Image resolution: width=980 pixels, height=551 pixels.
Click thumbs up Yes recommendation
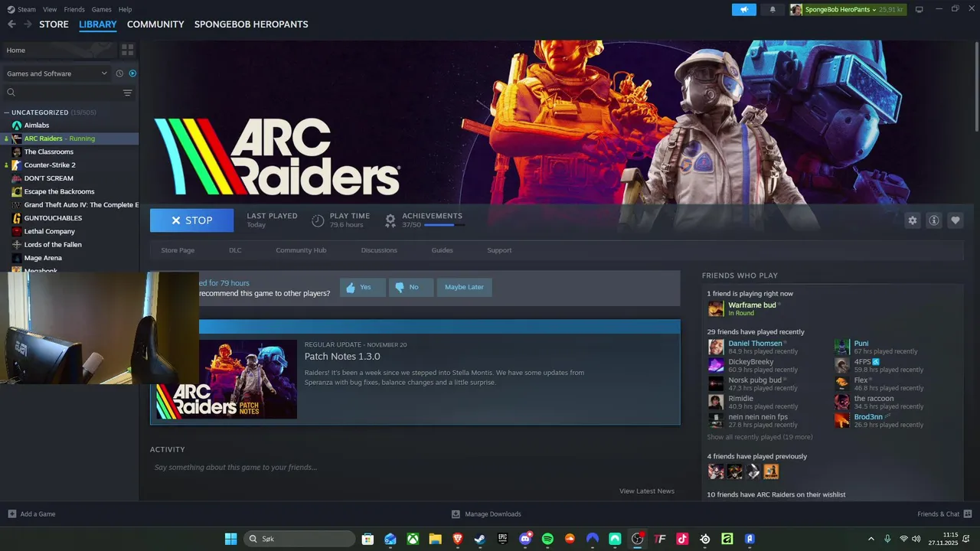click(x=362, y=287)
